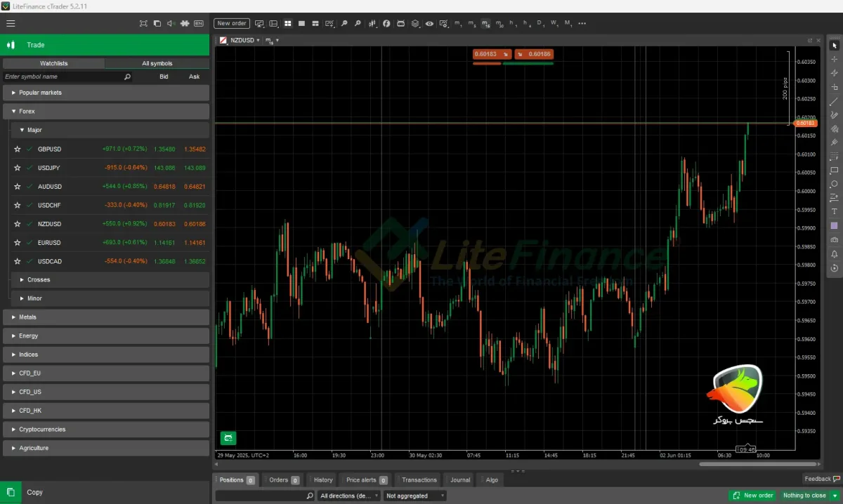
Task: Select the single chart layout icon
Action: (301, 23)
